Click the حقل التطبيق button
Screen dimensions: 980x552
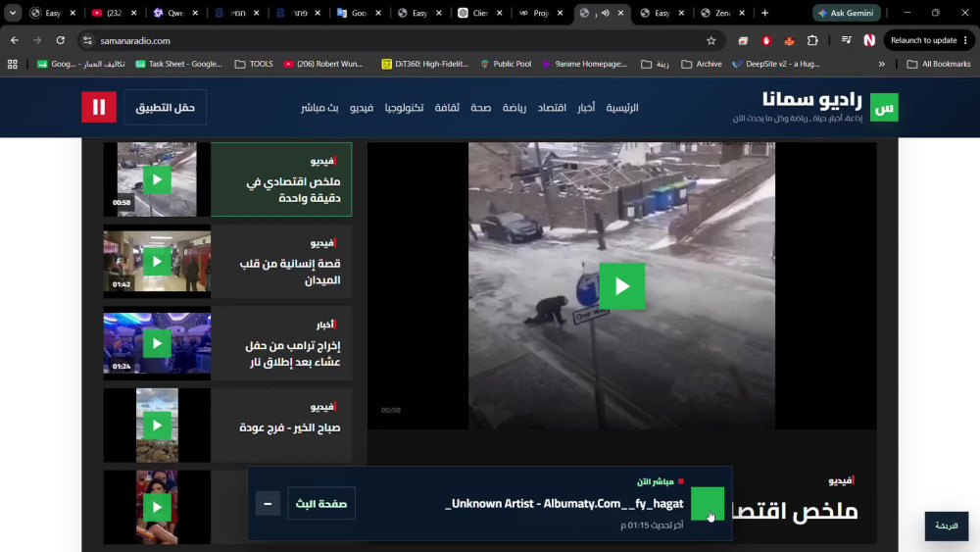coord(165,108)
